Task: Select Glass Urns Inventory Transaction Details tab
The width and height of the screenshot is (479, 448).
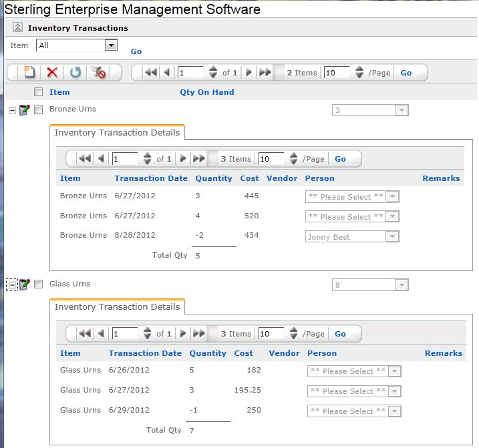Action: [117, 306]
